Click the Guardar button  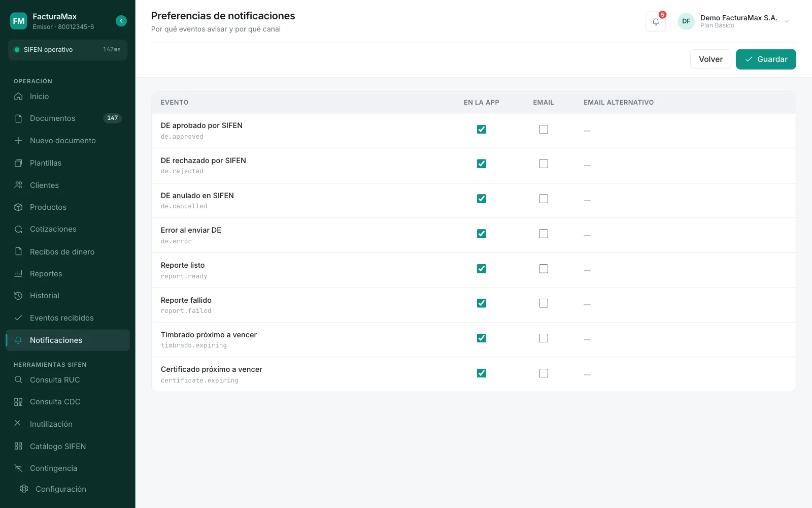pos(766,59)
